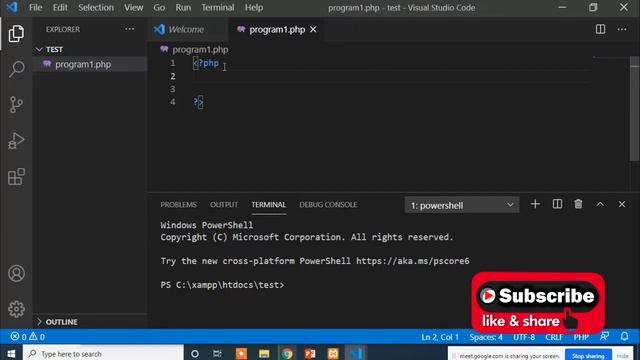
Task: Click the VS Code logo in title bar
Action: (x=12, y=7)
